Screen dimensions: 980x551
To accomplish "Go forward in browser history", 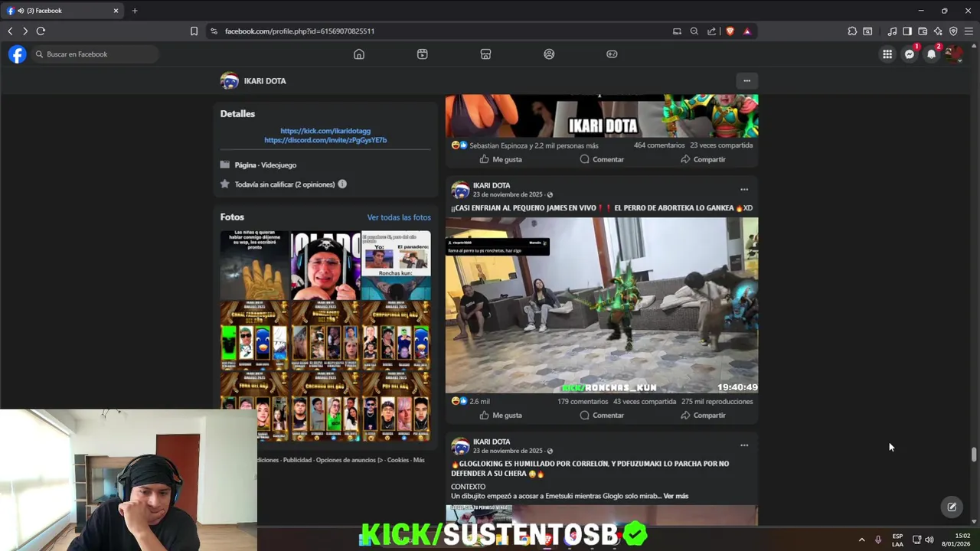I will 25,31.
